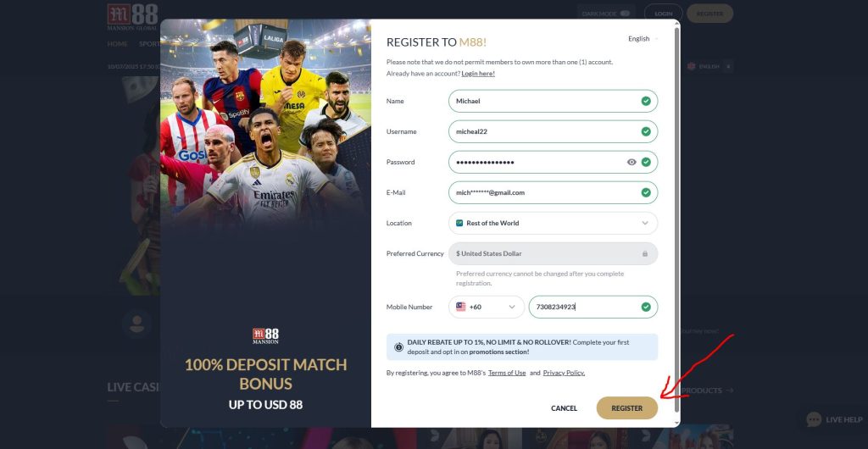Click the M88 Mansion logo in header
This screenshot has width=868, height=449.
132,17
